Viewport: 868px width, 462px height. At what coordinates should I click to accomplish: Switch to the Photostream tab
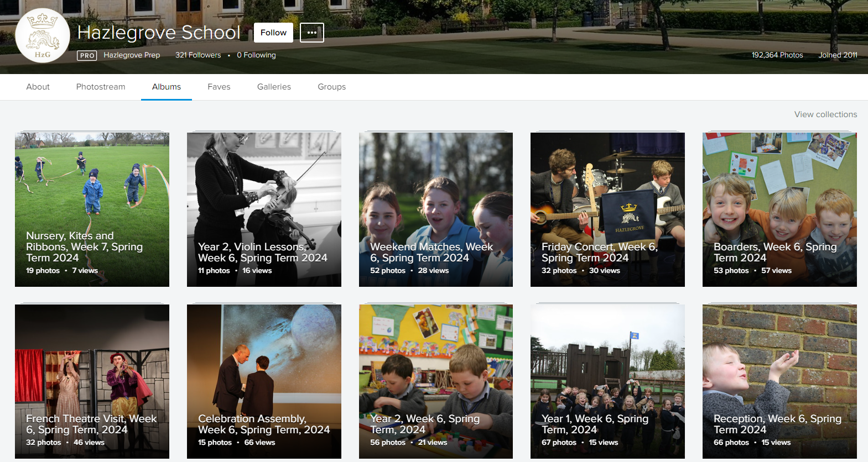tap(101, 87)
